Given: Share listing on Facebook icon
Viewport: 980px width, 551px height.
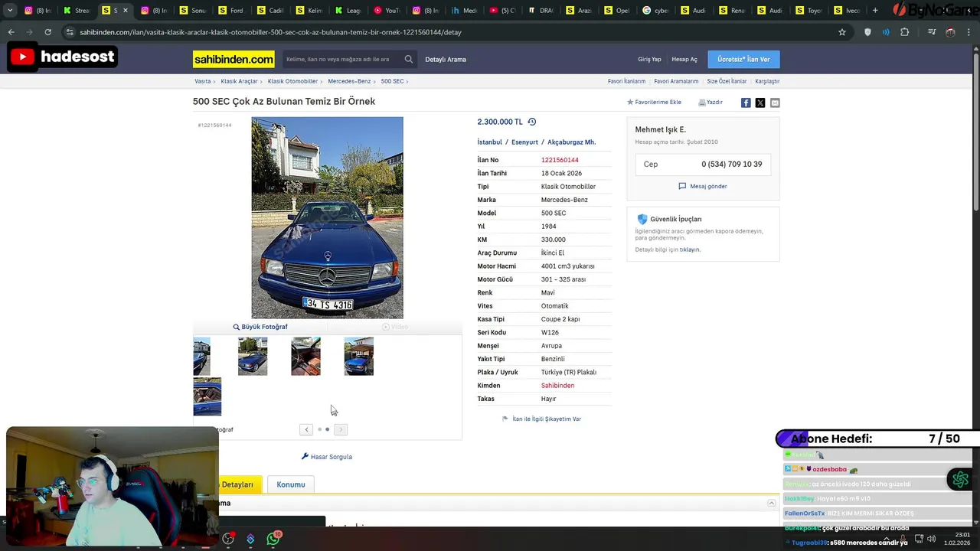Looking at the screenshot, I should click(x=746, y=103).
